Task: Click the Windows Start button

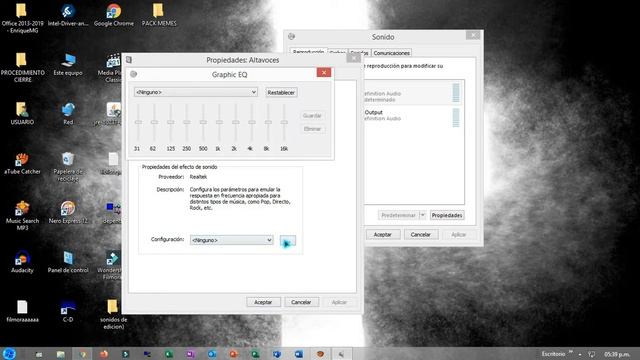Action: (x=9, y=354)
